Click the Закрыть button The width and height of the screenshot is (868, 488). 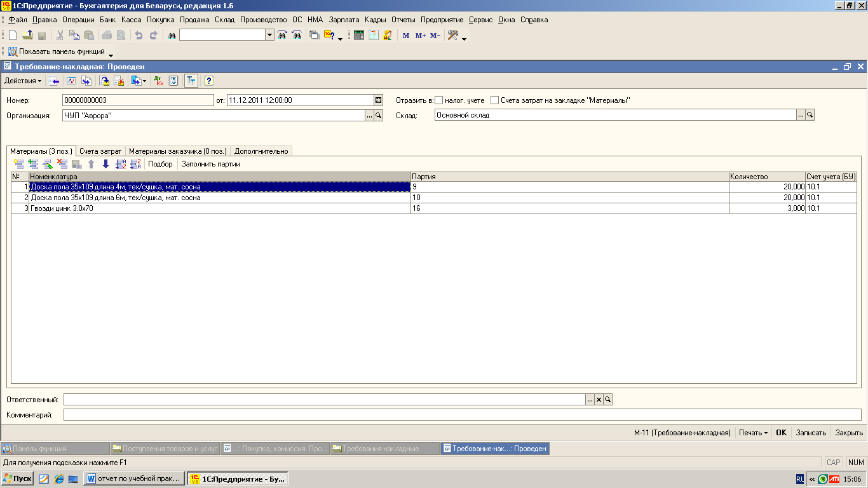point(849,432)
